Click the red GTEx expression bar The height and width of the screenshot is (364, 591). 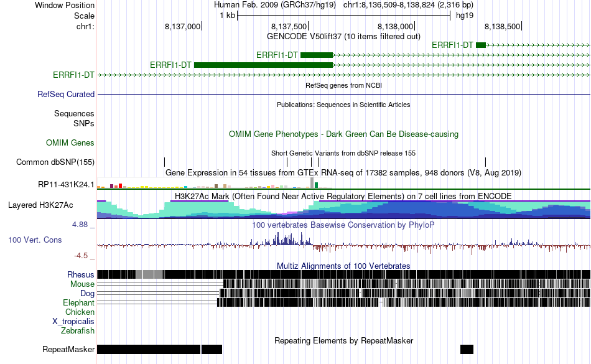pyautogui.click(x=120, y=186)
